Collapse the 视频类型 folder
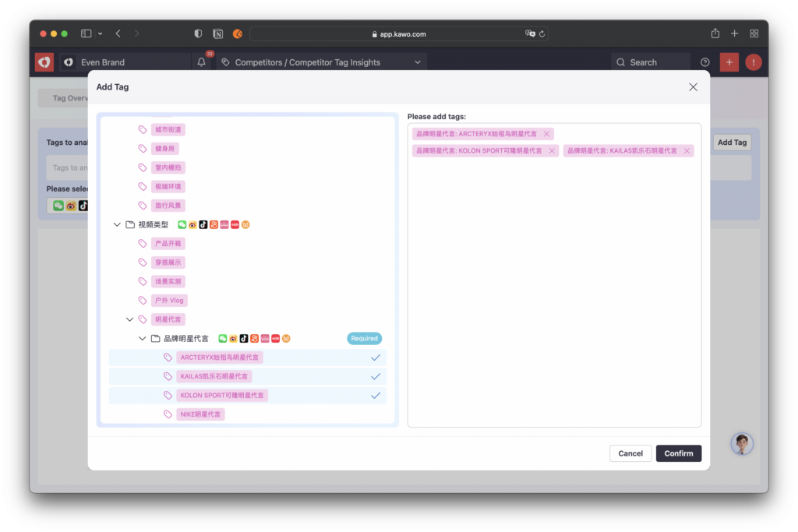This screenshot has height=532, width=798. click(x=117, y=224)
